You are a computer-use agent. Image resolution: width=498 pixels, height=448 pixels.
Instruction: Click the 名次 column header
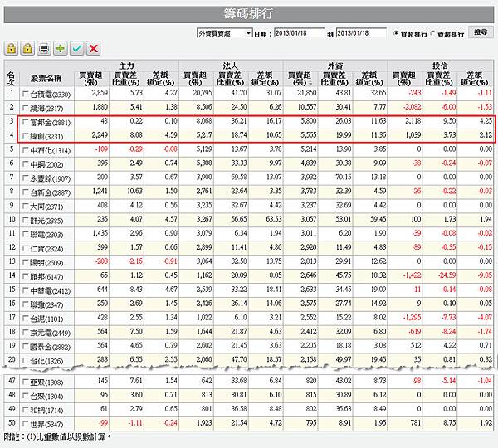11,79
